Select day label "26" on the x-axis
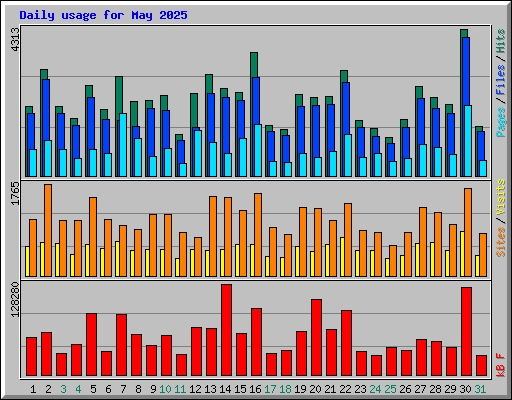Screen dimensions: 512x400 point(405,389)
